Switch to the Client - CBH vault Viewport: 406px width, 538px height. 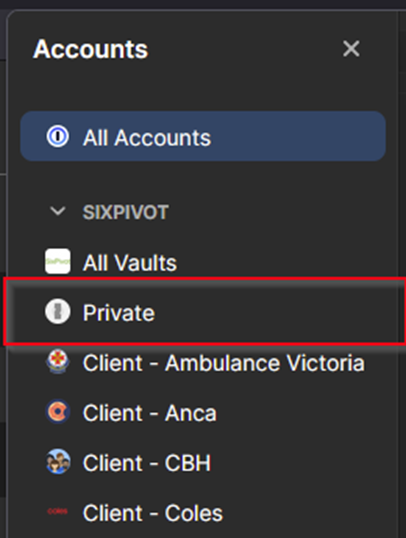coord(147,463)
